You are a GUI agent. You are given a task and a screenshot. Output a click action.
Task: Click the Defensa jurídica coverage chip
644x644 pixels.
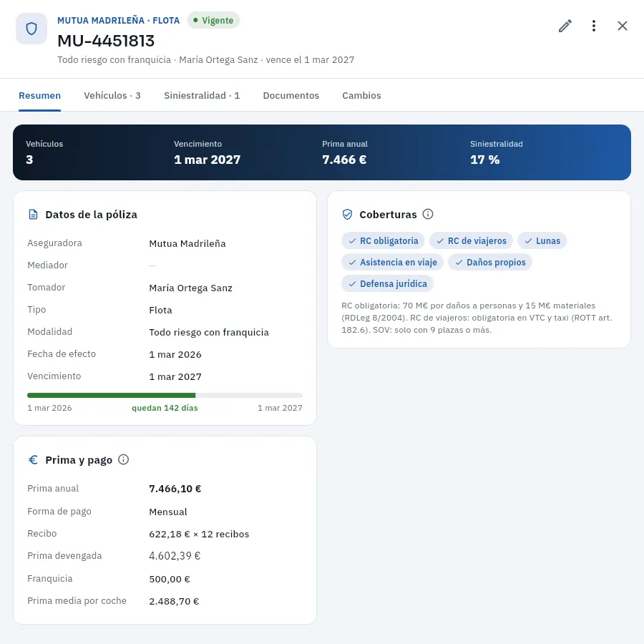click(387, 283)
